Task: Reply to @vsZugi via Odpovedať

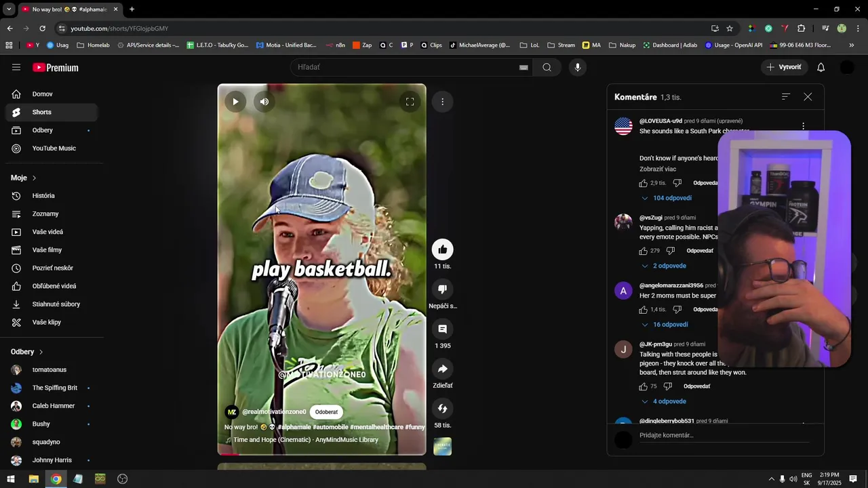Action: (700, 251)
